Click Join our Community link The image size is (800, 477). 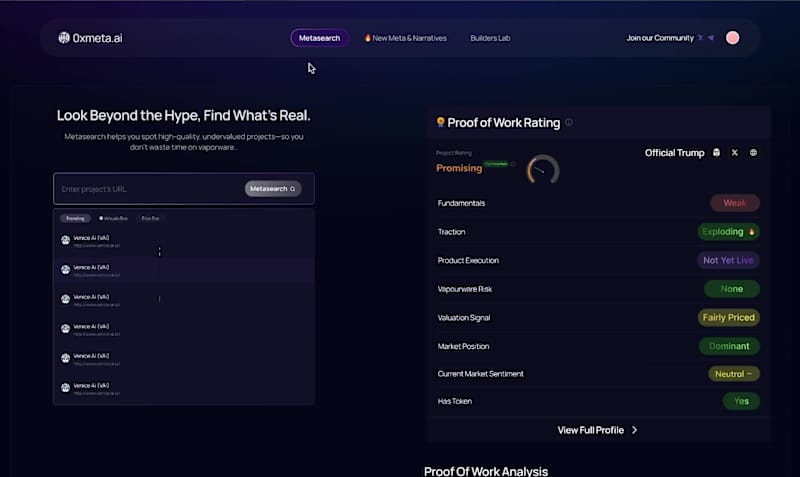[660, 38]
